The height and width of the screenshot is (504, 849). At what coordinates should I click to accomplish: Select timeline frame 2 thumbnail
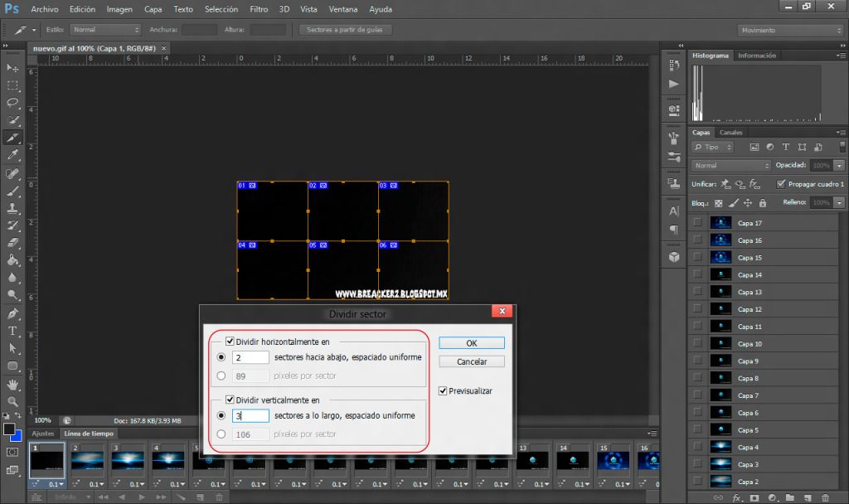87,460
